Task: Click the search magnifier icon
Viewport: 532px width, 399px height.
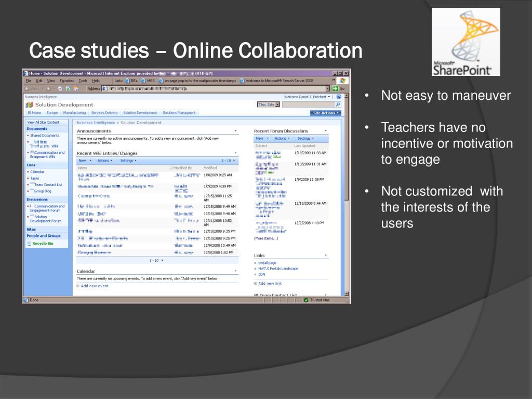Action: coord(338,104)
